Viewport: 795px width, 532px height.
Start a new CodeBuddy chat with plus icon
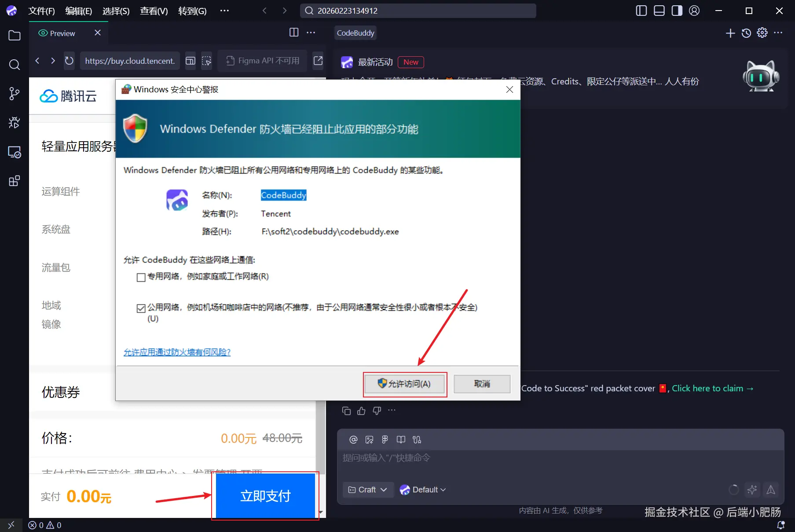(x=730, y=33)
